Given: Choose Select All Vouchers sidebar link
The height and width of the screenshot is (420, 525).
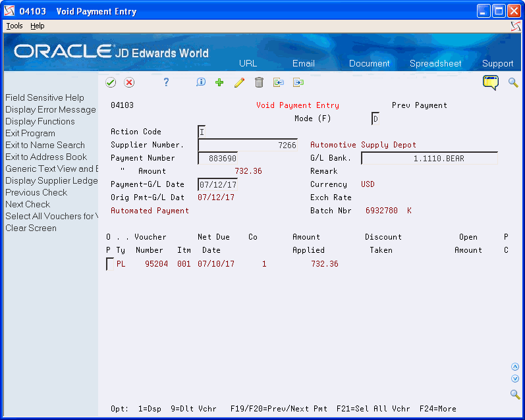Looking at the screenshot, I should tap(51, 216).
